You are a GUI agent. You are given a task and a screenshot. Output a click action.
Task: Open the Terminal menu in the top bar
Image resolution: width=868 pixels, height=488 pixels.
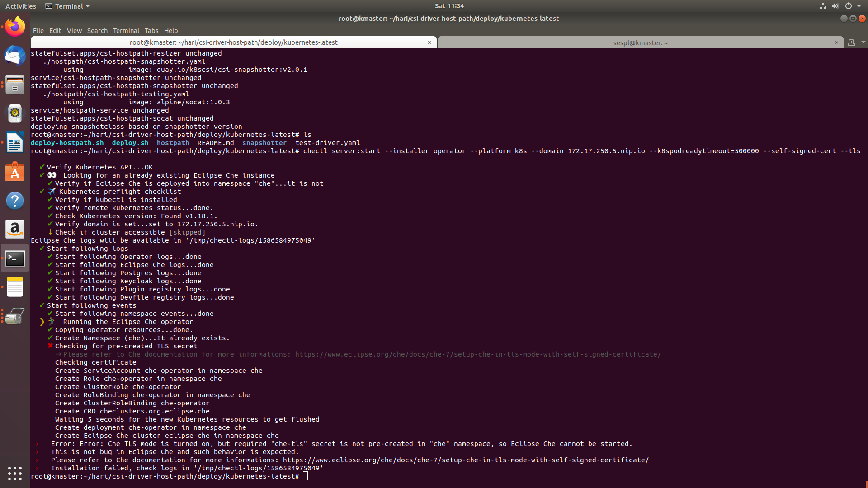coord(67,6)
